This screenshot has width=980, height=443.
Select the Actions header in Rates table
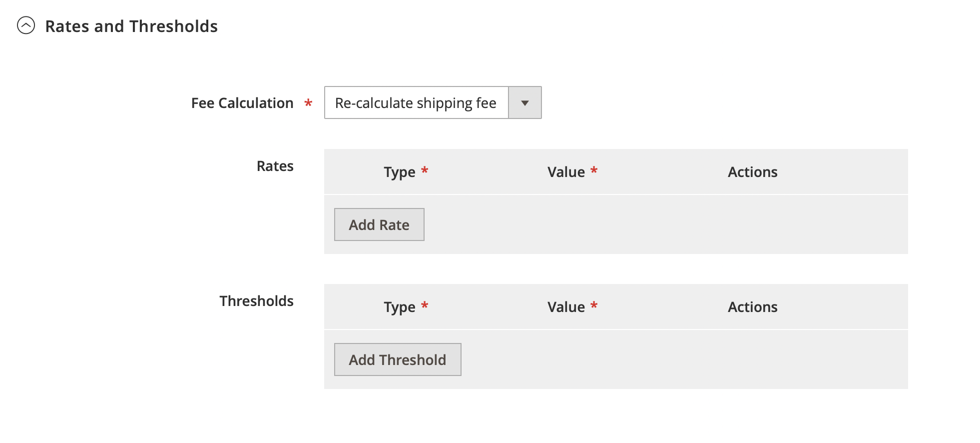coord(752,172)
